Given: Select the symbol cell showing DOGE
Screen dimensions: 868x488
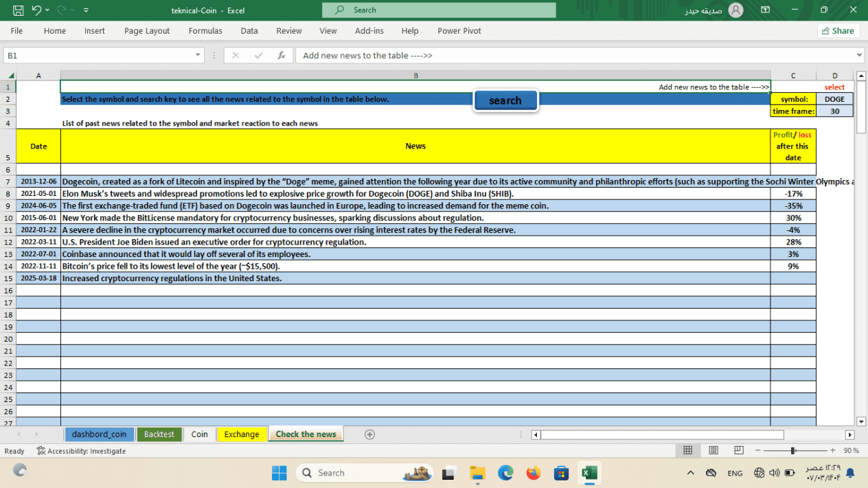Looking at the screenshot, I should (834, 99).
